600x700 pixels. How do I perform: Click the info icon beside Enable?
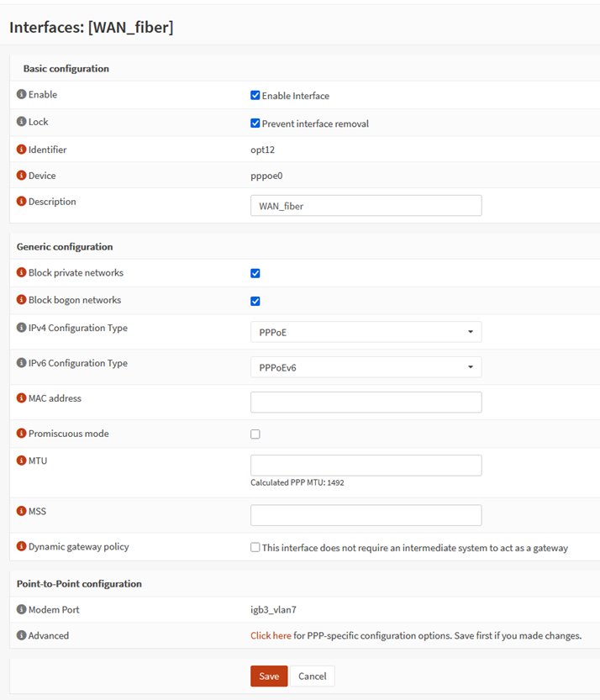(x=22, y=95)
